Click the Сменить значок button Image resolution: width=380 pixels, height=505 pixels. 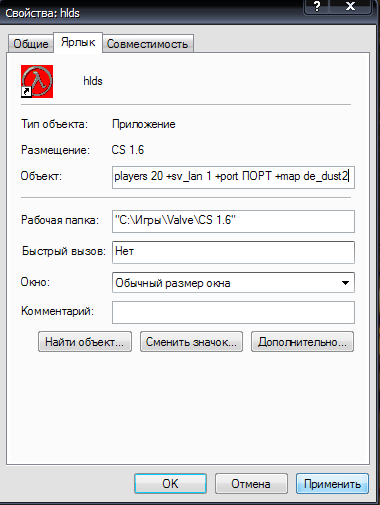[191, 342]
